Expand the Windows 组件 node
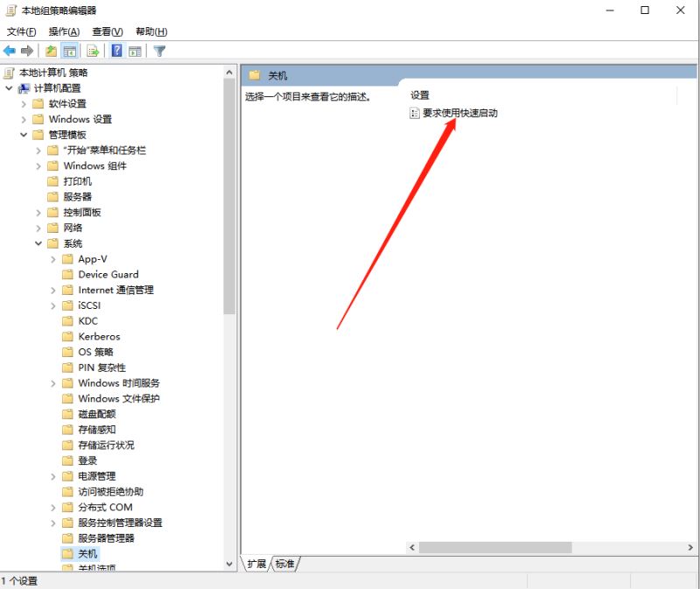 coord(38,166)
